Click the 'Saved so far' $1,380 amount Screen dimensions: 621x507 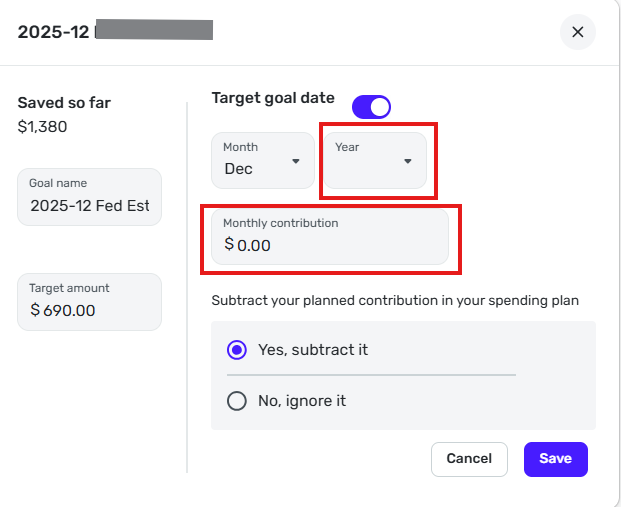pyautogui.click(x=42, y=127)
